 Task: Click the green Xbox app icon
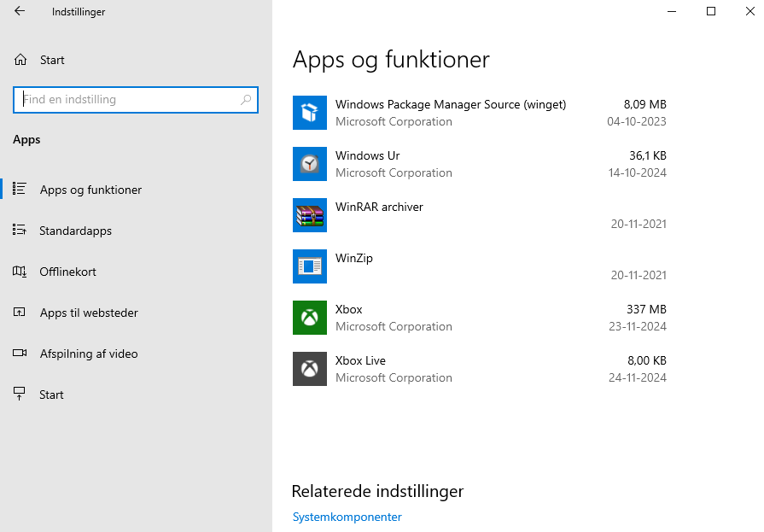click(x=310, y=318)
